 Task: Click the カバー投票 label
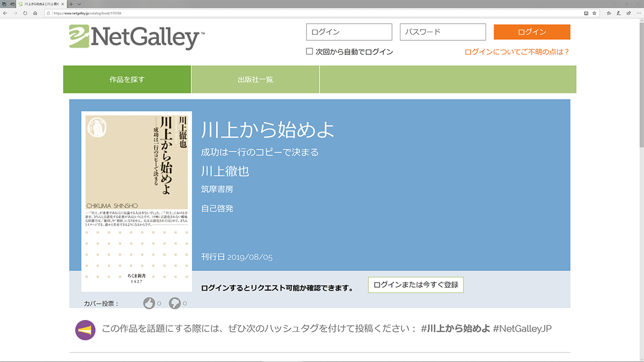click(x=101, y=303)
